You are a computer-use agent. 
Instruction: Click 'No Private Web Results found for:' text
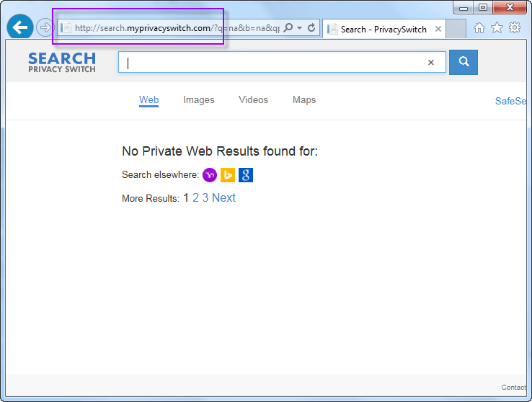point(220,151)
